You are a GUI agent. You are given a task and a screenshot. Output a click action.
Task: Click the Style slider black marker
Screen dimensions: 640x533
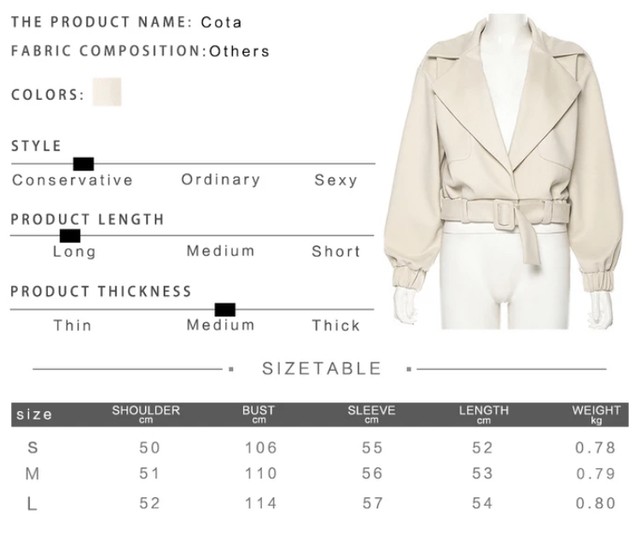pyautogui.click(x=84, y=164)
